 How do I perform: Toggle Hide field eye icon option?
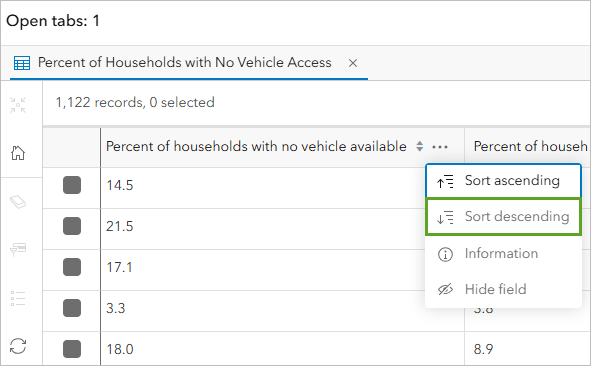[445, 289]
